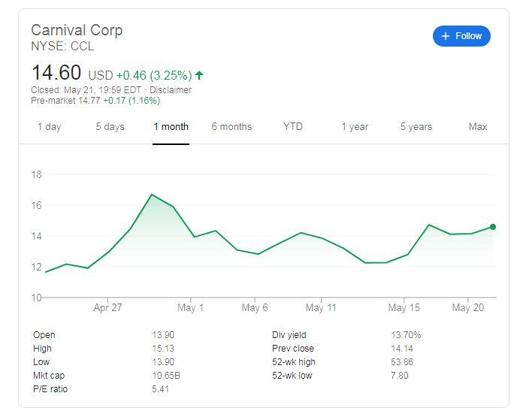Click the Pre-market 14.77 text
This screenshot has width=517, height=420.
tap(65, 101)
